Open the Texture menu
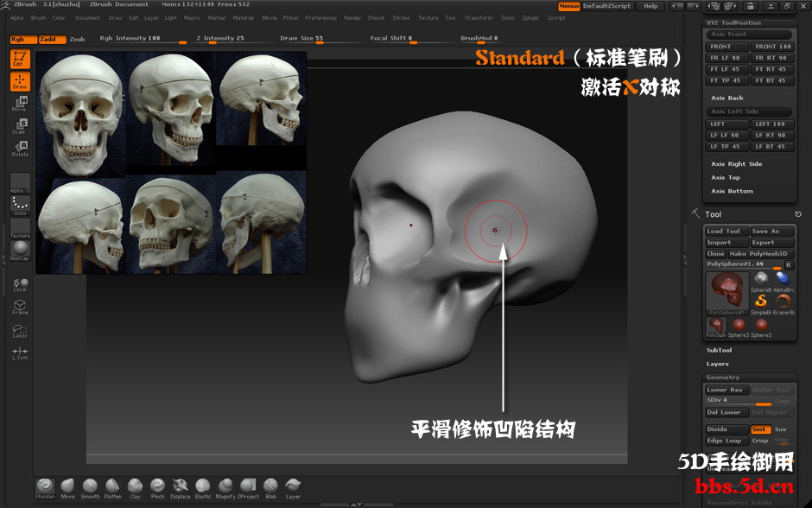 coord(428,18)
